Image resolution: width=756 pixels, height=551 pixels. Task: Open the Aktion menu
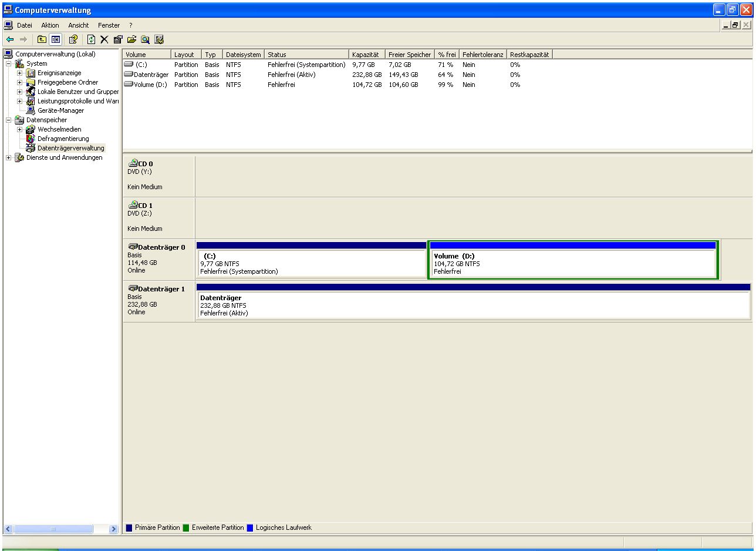pyautogui.click(x=50, y=25)
